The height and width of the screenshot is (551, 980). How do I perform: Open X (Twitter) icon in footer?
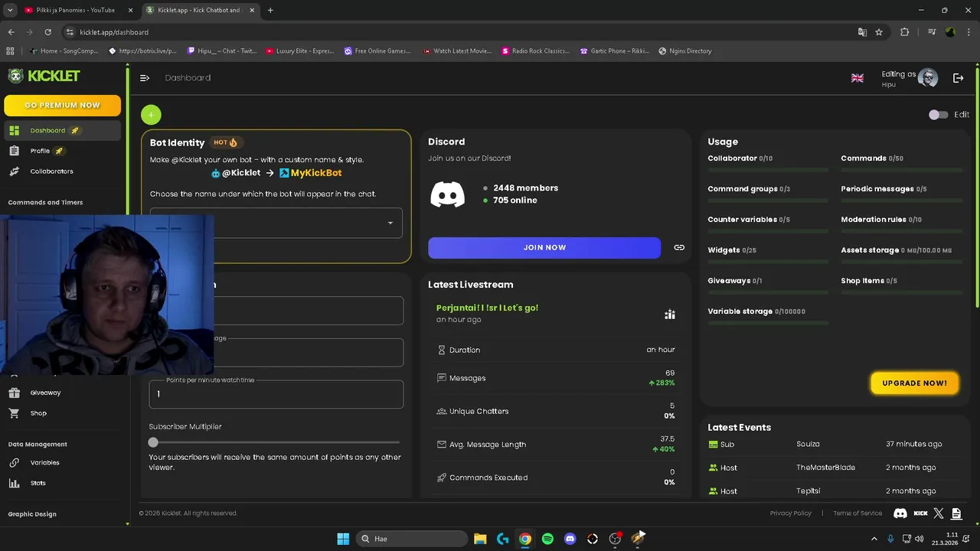point(939,514)
